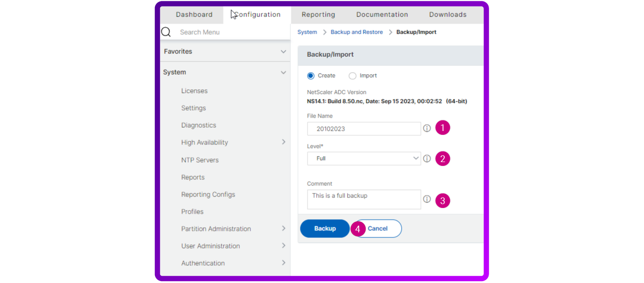
Task: Switch to the Dashboard tab
Action: click(x=194, y=14)
